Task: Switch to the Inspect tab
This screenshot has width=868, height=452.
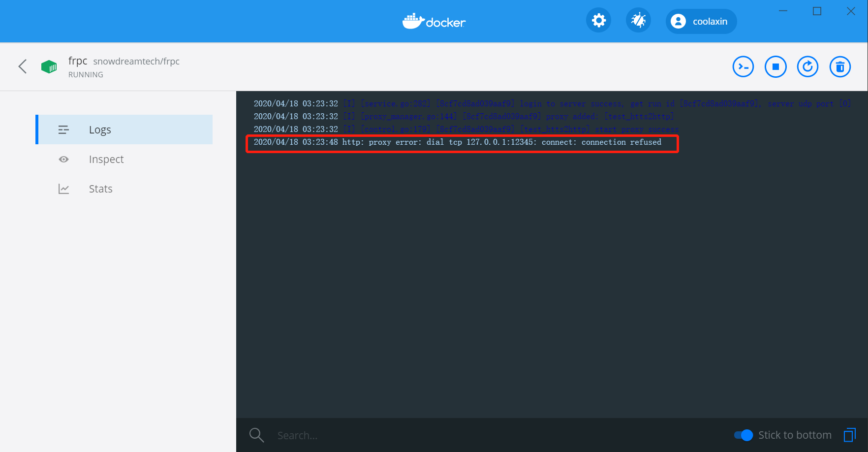Action: [x=106, y=159]
